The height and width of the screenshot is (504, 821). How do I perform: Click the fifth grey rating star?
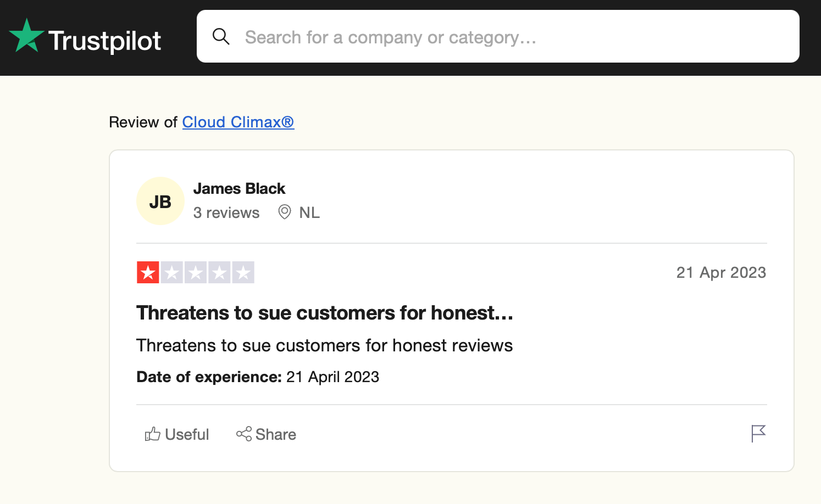pos(243,272)
